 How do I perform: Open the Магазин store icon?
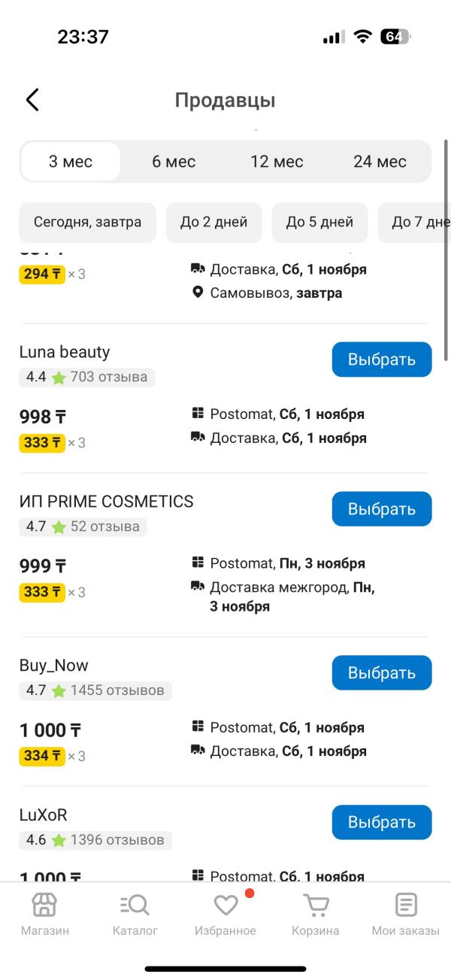[x=44, y=905]
